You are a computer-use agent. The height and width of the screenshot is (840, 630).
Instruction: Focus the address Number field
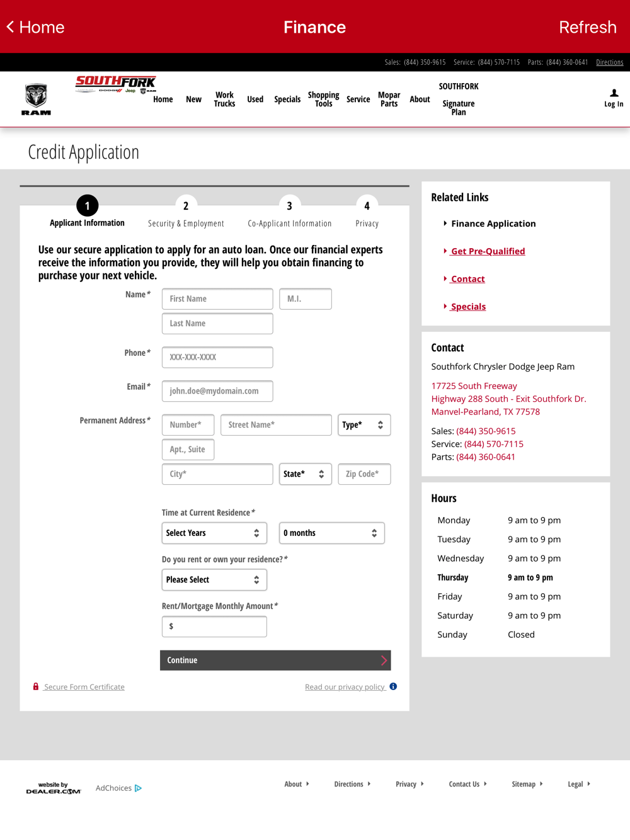pyautogui.click(x=188, y=425)
